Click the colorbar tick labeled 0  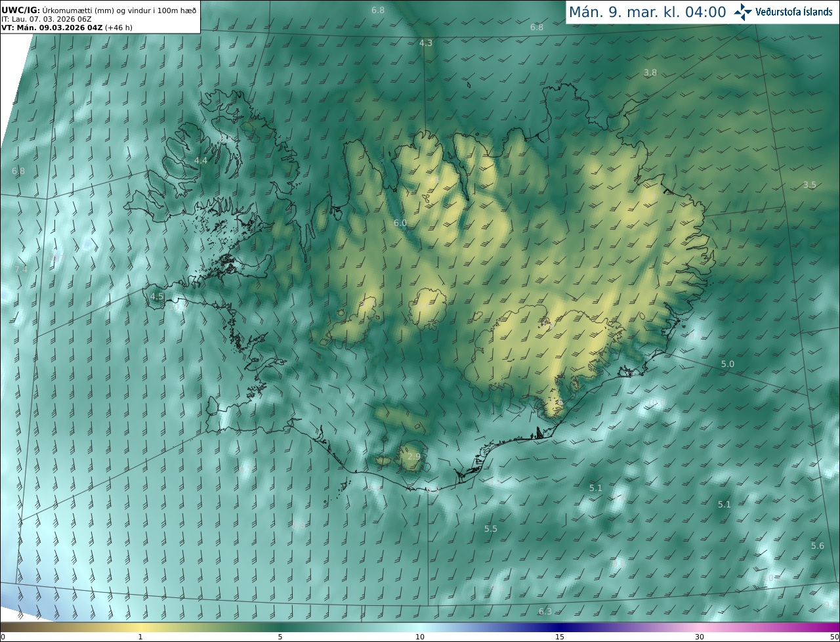pos(3,637)
